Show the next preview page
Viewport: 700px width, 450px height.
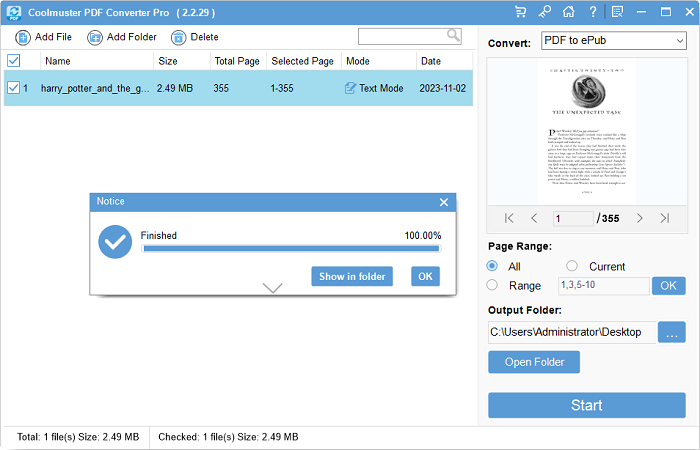click(640, 218)
